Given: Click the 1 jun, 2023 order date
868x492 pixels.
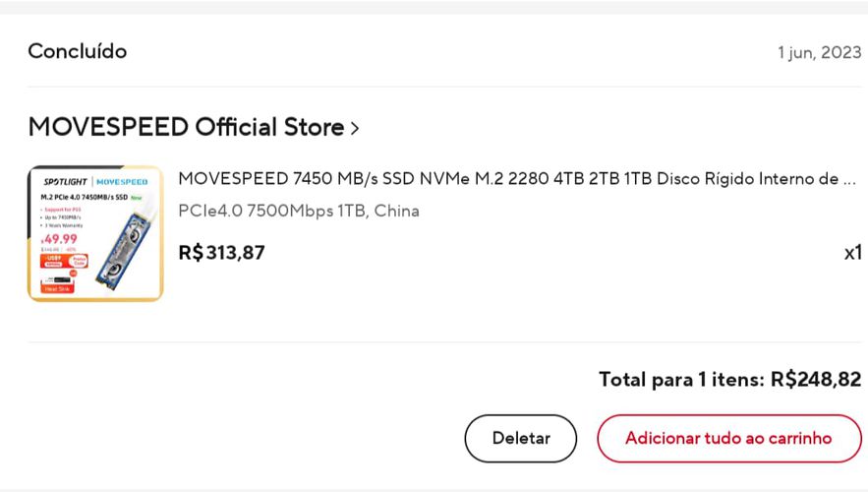Looking at the screenshot, I should click(x=819, y=52).
